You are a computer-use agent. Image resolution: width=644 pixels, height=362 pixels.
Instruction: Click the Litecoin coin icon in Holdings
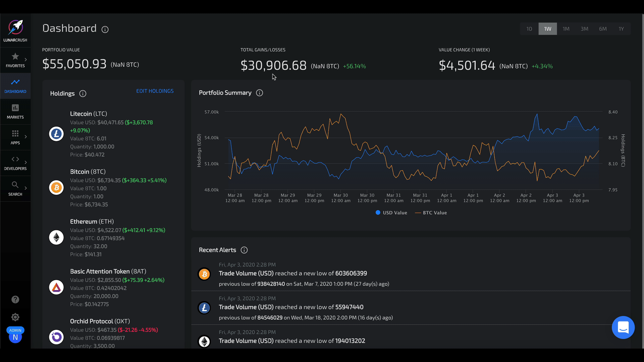tap(56, 134)
